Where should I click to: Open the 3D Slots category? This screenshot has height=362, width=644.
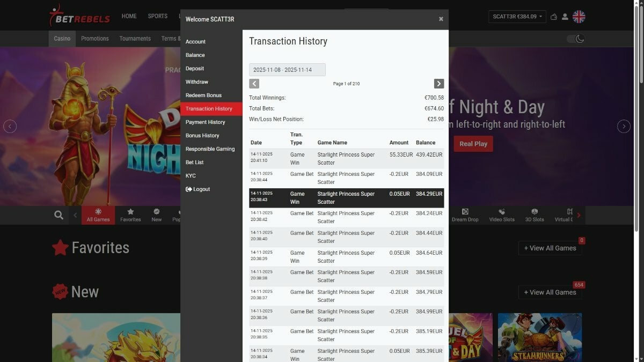pos(535,215)
